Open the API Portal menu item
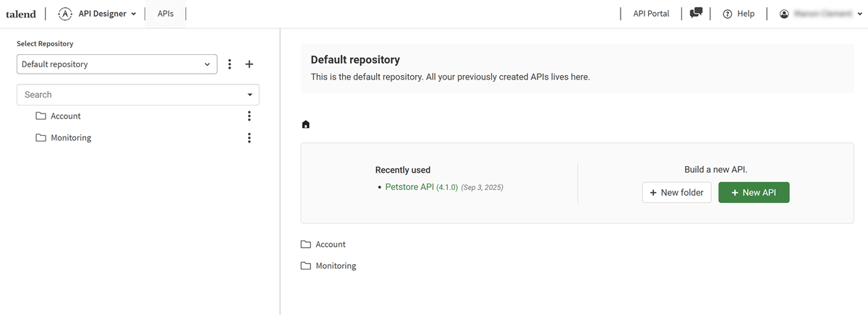This screenshot has width=868, height=315. [x=651, y=14]
